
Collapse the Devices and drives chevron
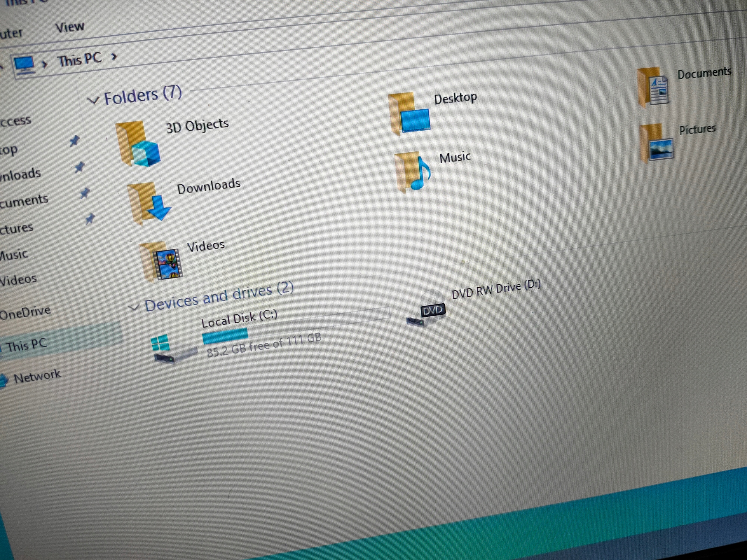tap(134, 307)
